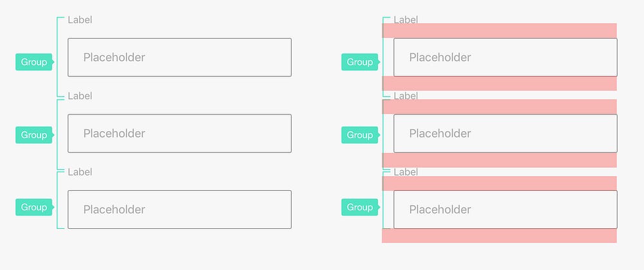Click the second Group tag in right column
The height and width of the screenshot is (270, 644).
pos(359,135)
